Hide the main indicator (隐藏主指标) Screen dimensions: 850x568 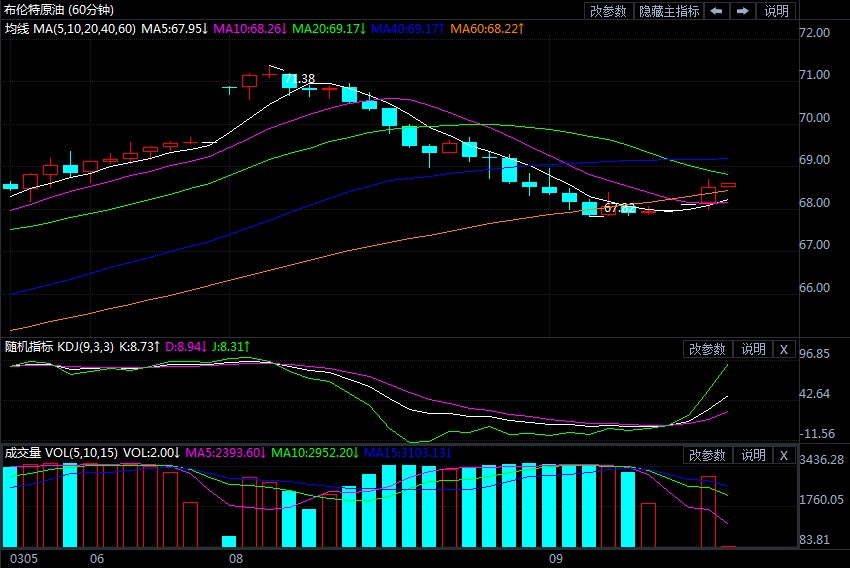click(x=669, y=11)
